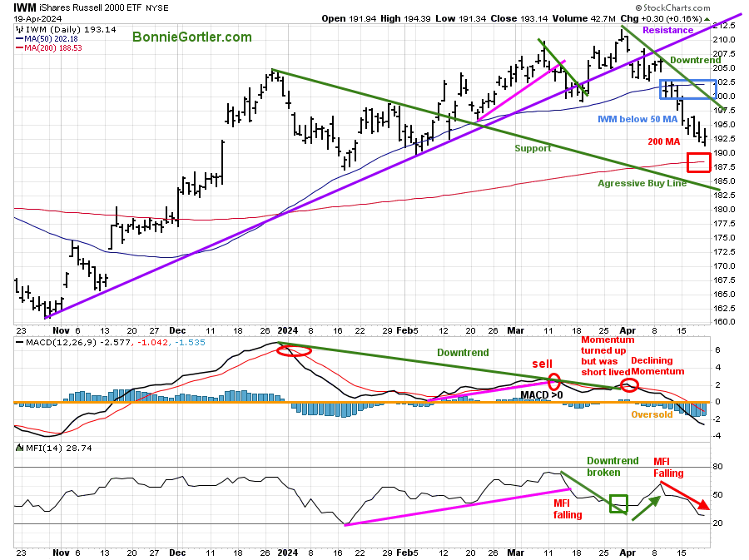Click the green up arrow after Chg

click(707, 19)
